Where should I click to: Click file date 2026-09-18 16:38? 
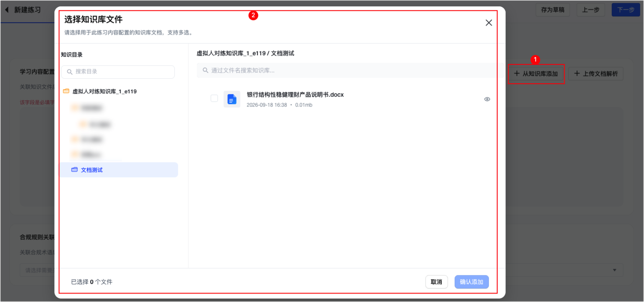[x=267, y=105]
